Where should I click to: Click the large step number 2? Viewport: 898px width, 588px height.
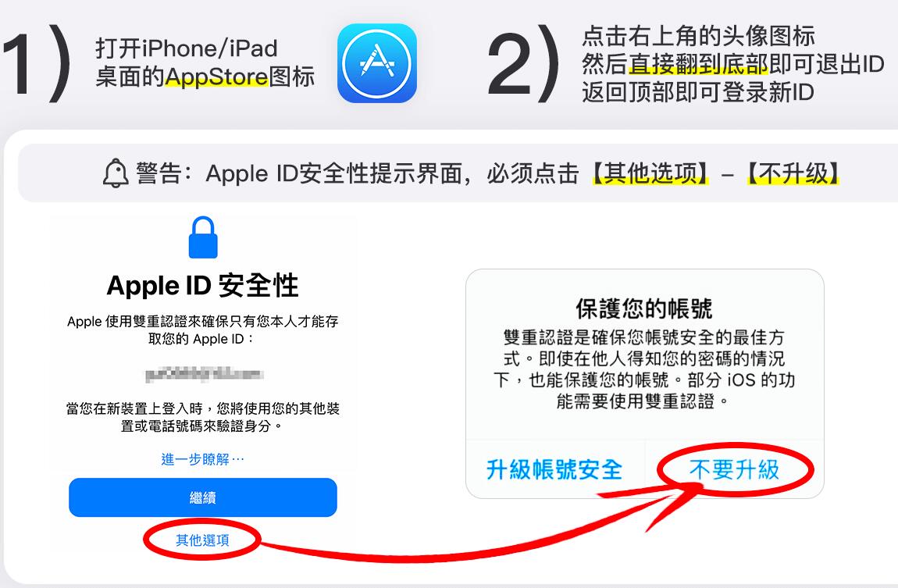[509, 64]
